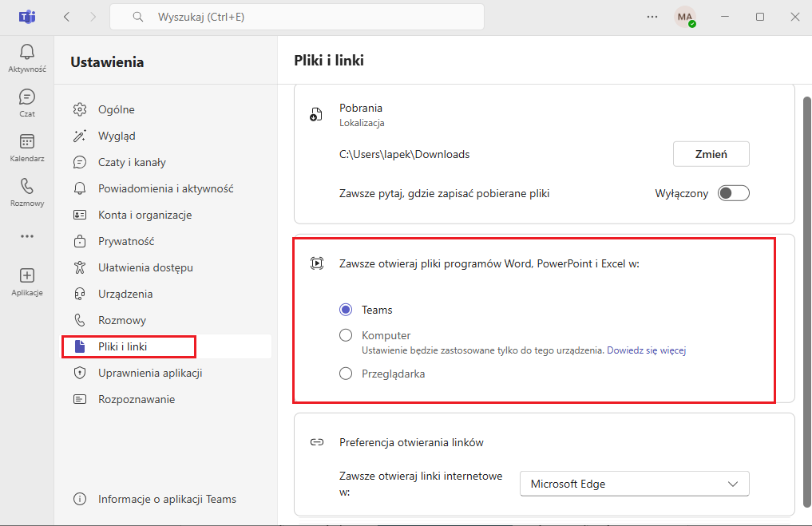The height and width of the screenshot is (526, 812).
Task: Click the C:\Users\lapek\Downloads path text
Action: click(405, 154)
